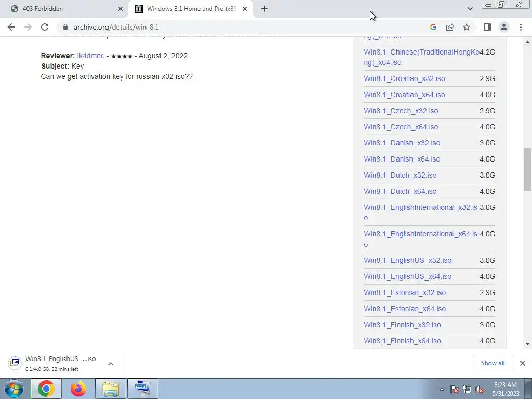532x399 pixels.
Task: Download Win8.1_Danish_x32.iso
Action: pyautogui.click(x=402, y=143)
